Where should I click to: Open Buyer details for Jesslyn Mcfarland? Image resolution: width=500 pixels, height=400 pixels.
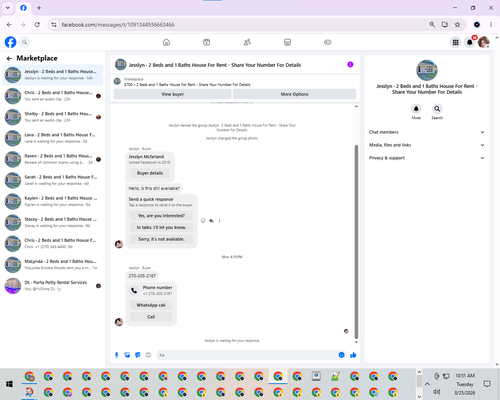(x=150, y=173)
